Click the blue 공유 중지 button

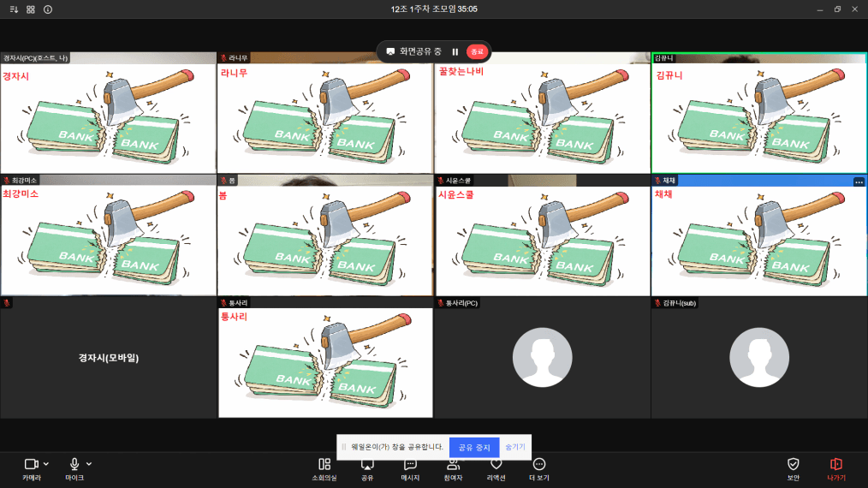474,447
